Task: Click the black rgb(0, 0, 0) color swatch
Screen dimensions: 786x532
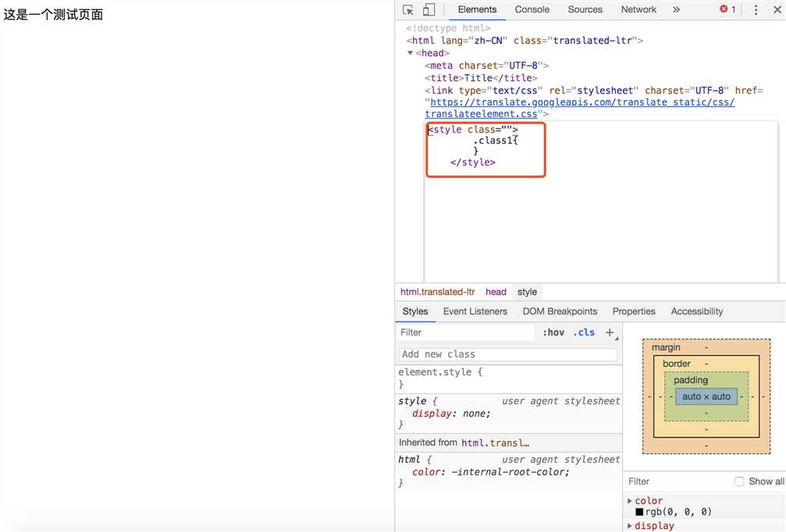Action: coord(639,512)
